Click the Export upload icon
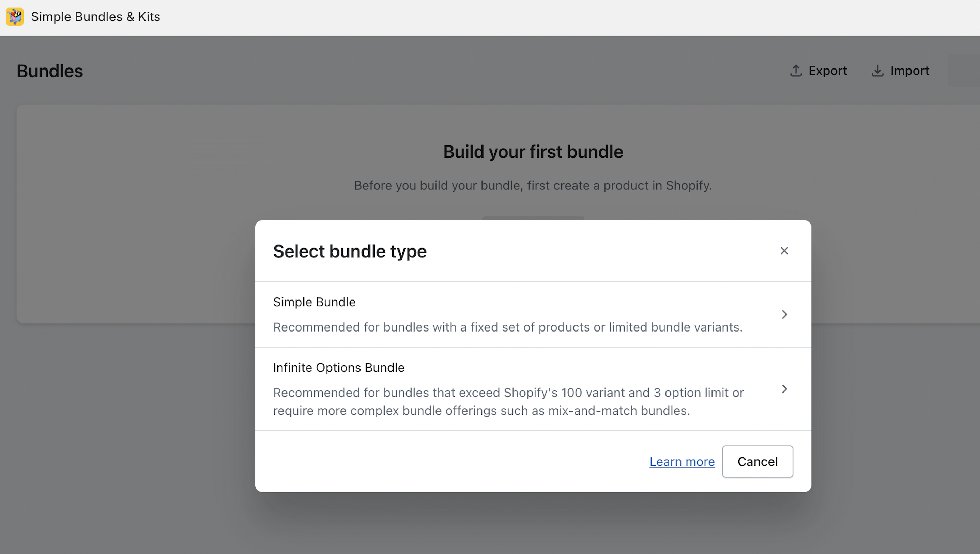This screenshot has height=554, width=980. (796, 71)
